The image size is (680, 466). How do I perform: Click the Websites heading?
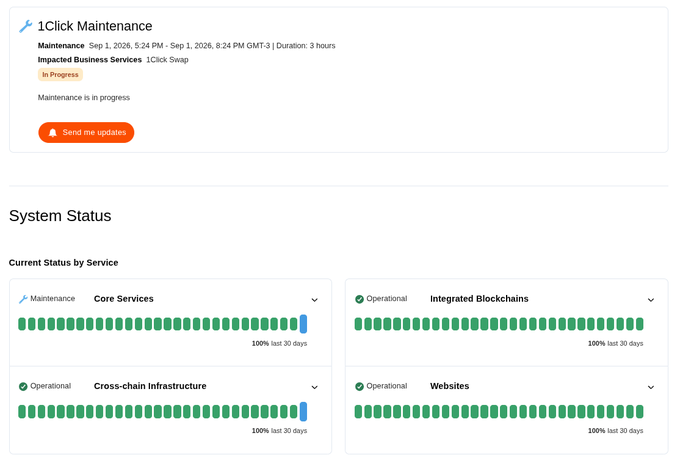coord(449,386)
